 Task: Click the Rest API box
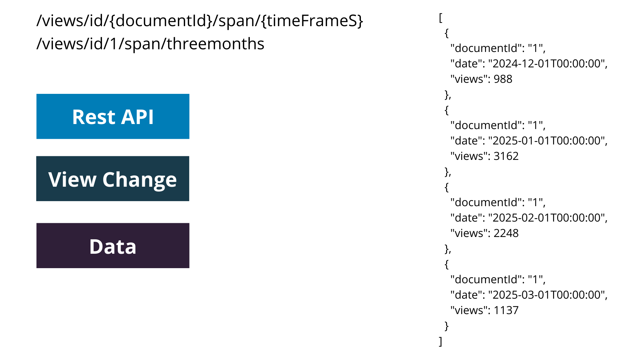[113, 116]
